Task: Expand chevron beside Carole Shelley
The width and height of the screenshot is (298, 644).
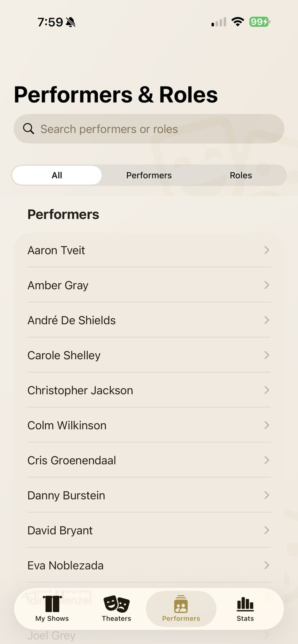Action: coord(267,355)
